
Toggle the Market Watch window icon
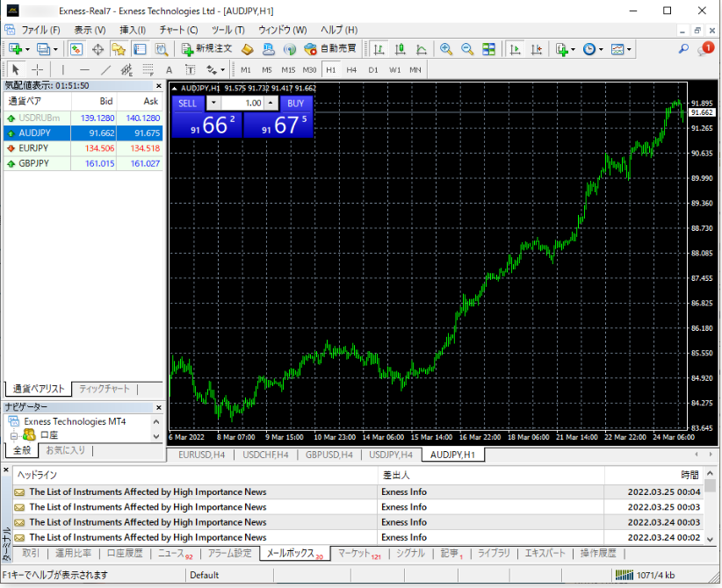pos(76,49)
